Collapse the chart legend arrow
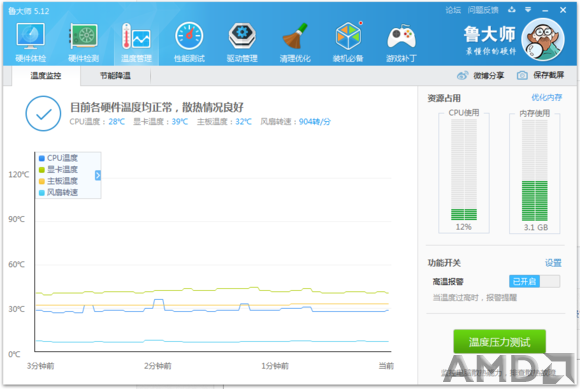This screenshot has width=580, height=389. 98,175
